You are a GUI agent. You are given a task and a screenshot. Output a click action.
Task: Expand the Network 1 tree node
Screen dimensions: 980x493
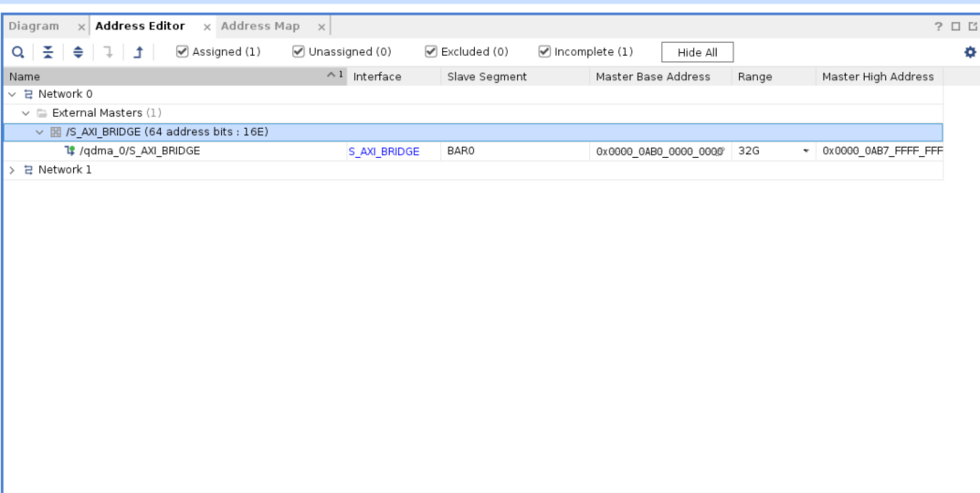12,170
